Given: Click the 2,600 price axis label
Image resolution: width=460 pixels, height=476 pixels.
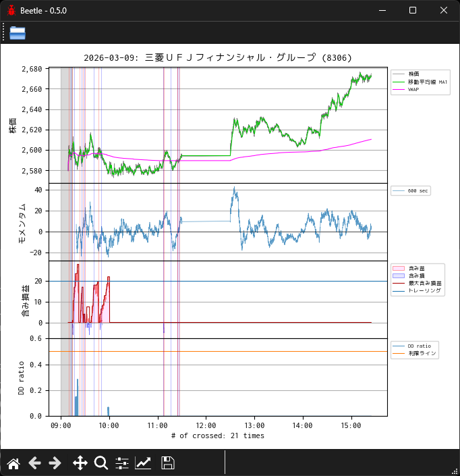Looking at the screenshot, I should click(x=32, y=150).
